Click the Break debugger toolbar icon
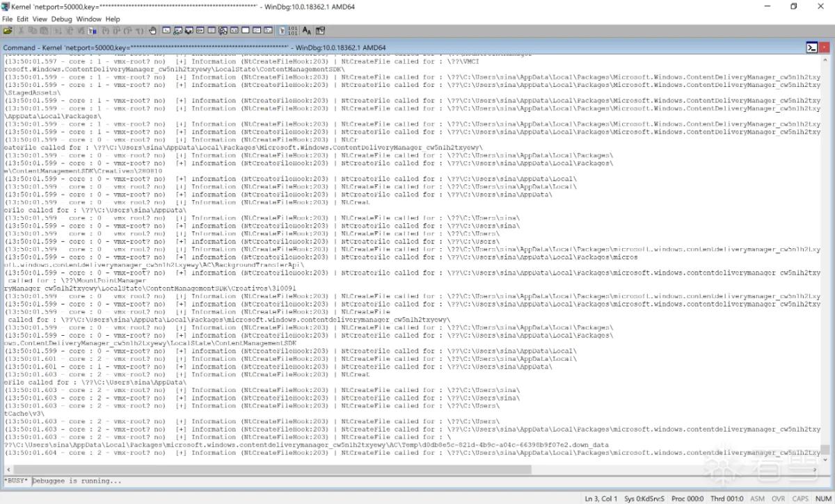The height and width of the screenshot is (504, 835). [x=91, y=31]
